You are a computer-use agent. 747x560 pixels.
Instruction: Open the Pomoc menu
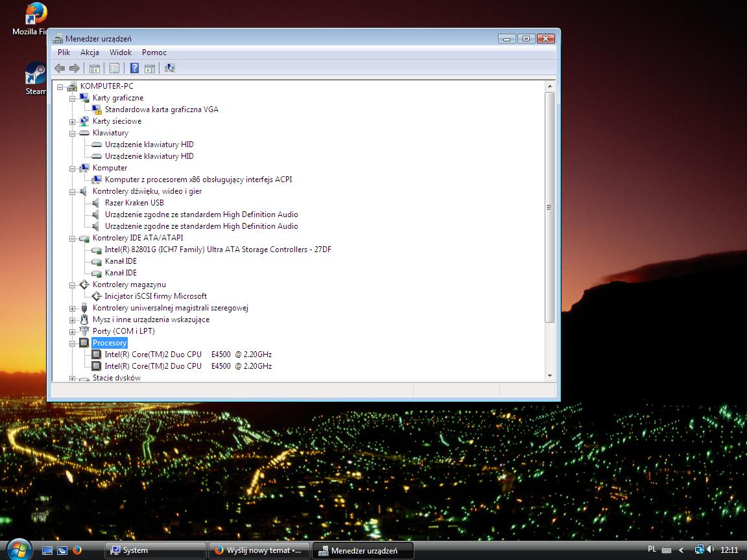click(154, 52)
